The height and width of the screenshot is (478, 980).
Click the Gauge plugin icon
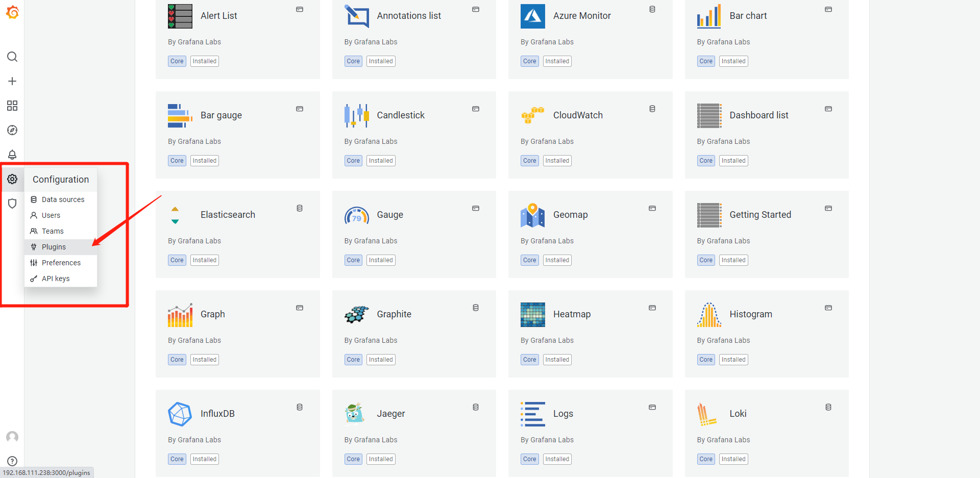[357, 215]
